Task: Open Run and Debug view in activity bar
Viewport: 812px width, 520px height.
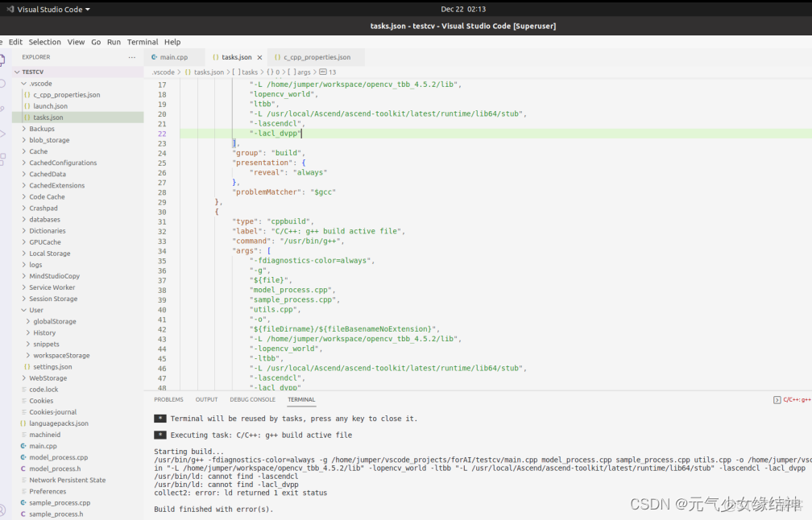Action: point(2,134)
